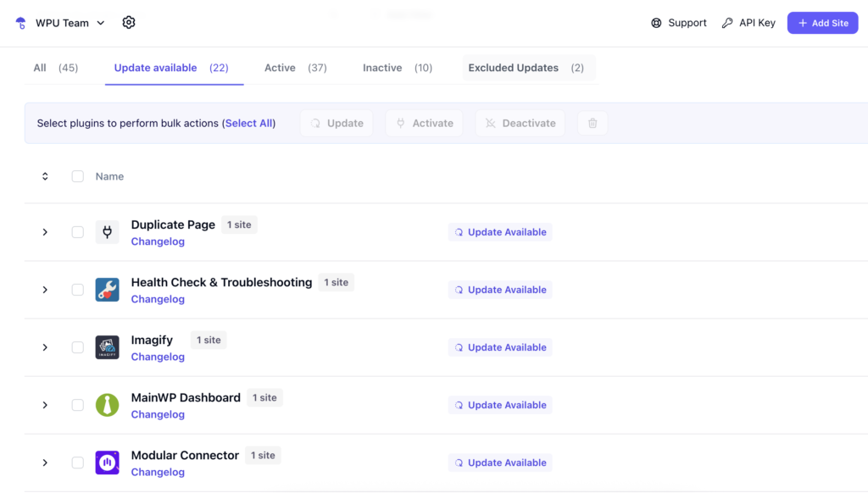Expand the Health Check & Troubleshooting row
Viewport: 868px width, 493px height.
[x=45, y=290]
